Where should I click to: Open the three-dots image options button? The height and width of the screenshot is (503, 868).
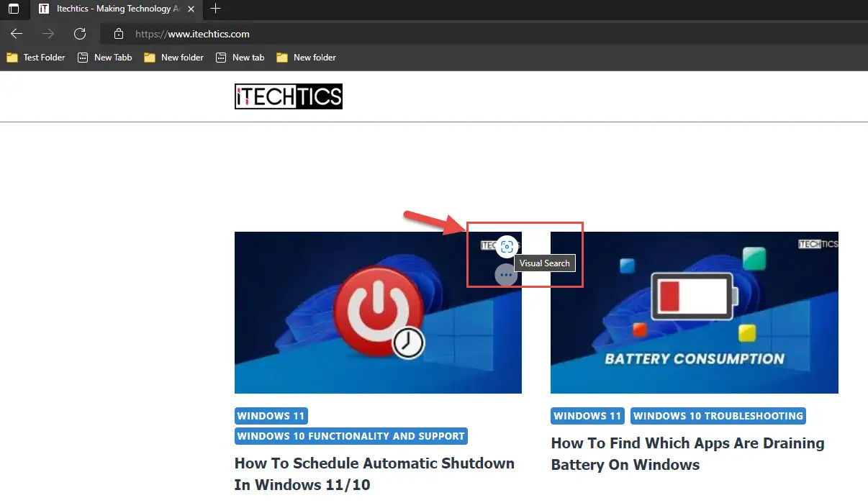point(506,275)
